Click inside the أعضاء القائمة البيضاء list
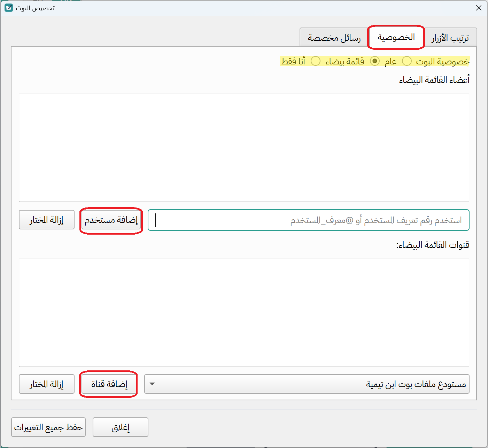This screenshot has height=448, width=488. pos(244,148)
